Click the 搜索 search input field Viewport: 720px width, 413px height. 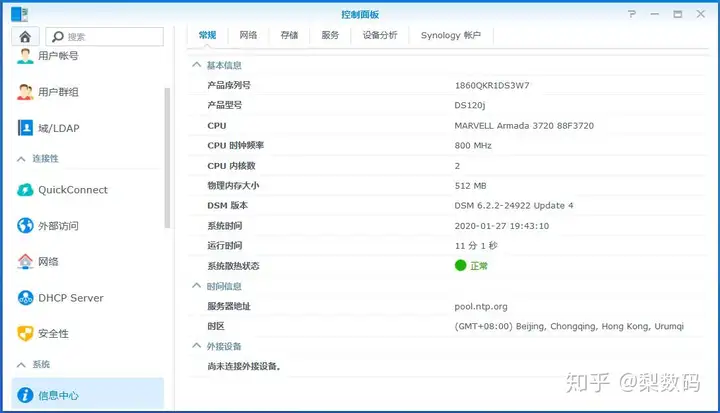[105, 36]
